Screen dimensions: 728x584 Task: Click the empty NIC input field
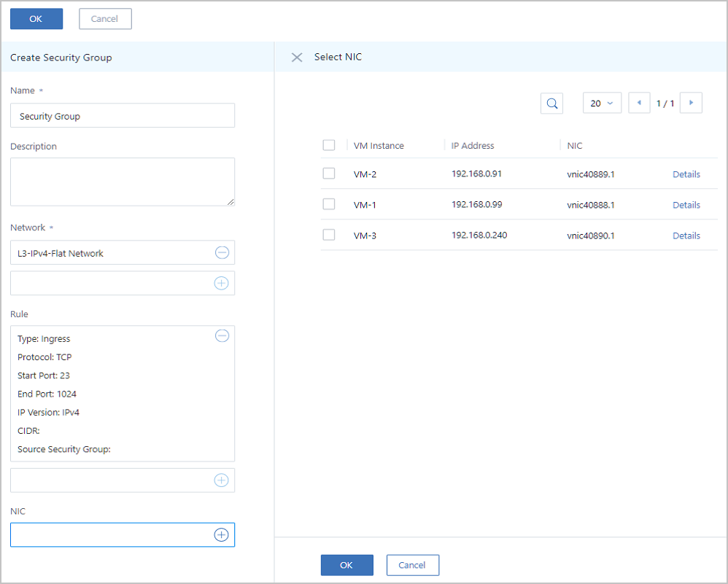123,535
